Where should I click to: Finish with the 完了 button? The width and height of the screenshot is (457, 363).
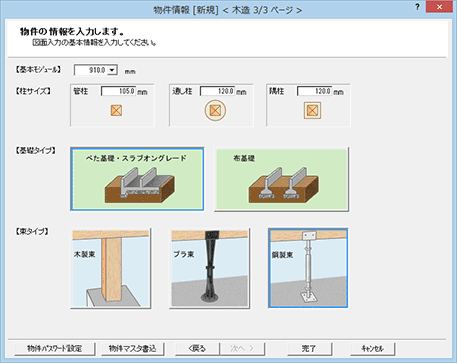(x=309, y=349)
